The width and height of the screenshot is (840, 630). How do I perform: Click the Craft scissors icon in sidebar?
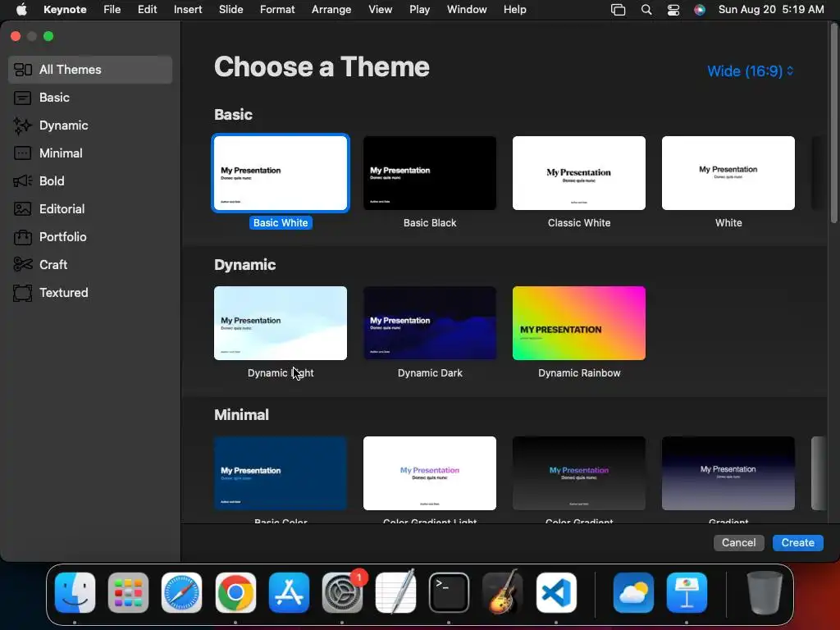tap(22, 265)
